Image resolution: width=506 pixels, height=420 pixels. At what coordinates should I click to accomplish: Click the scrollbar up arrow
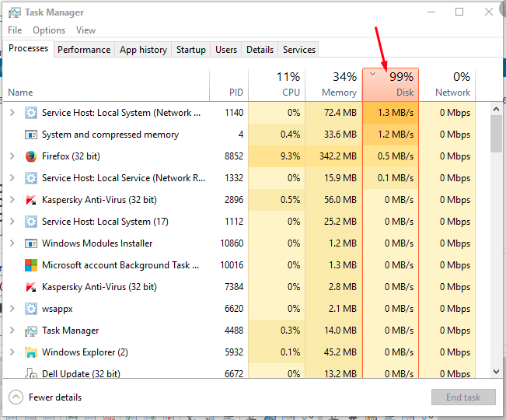pos(497,109)
